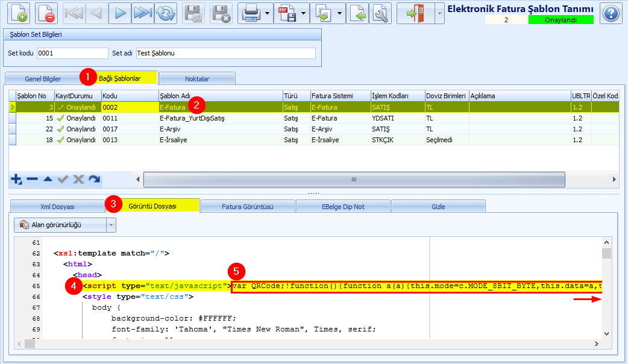Select the E-İrsaliye template name cell
Image resolution: width=628 pixels, height=364 pixels.
(221, 140)
